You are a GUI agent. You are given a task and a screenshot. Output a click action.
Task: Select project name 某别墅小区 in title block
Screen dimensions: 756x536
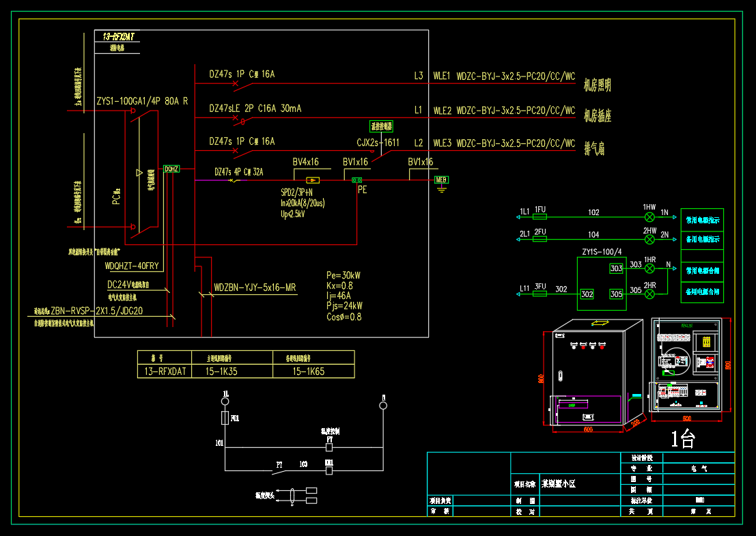(559, 483)
